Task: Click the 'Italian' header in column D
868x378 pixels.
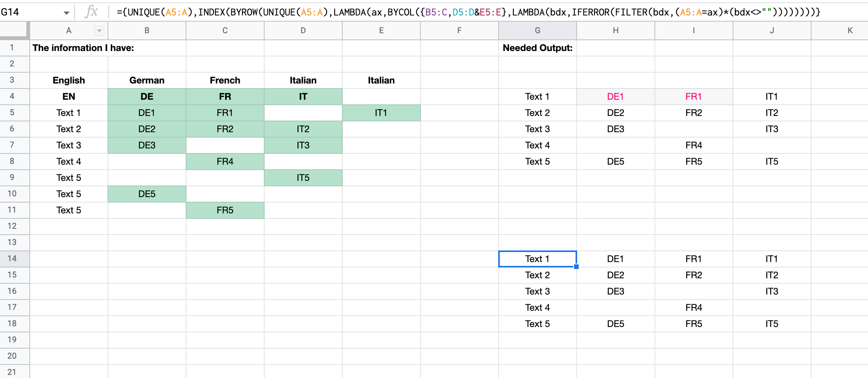Action: pyautogui.click(x=303, y=80)
